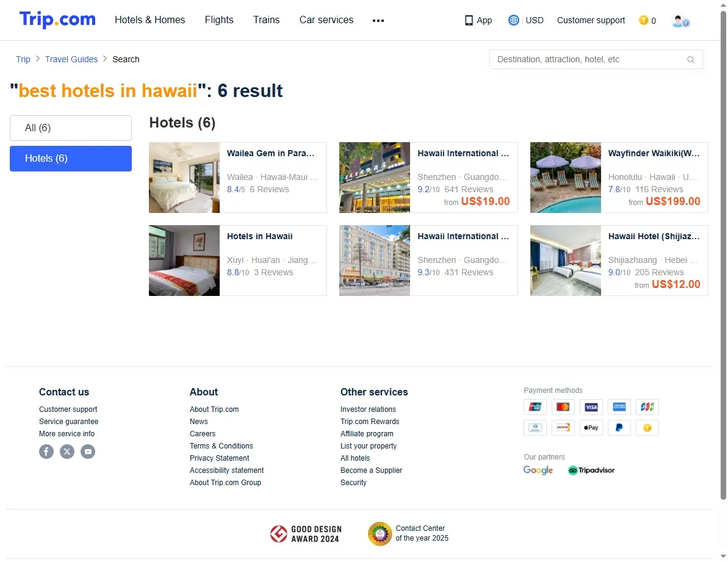Open Accessibility statement link
This screenshot has width=728, height=562.
[x=226, y=470]
